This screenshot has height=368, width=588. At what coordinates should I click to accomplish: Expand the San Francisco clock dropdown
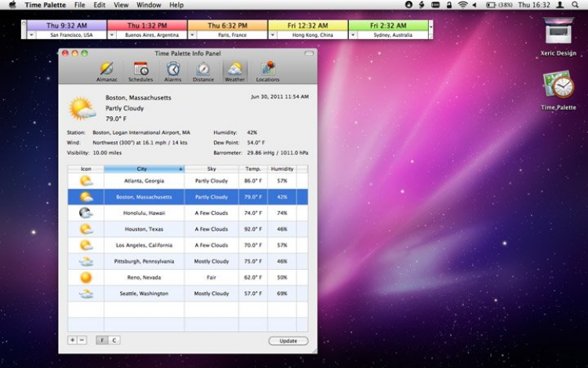click(31, 35)
